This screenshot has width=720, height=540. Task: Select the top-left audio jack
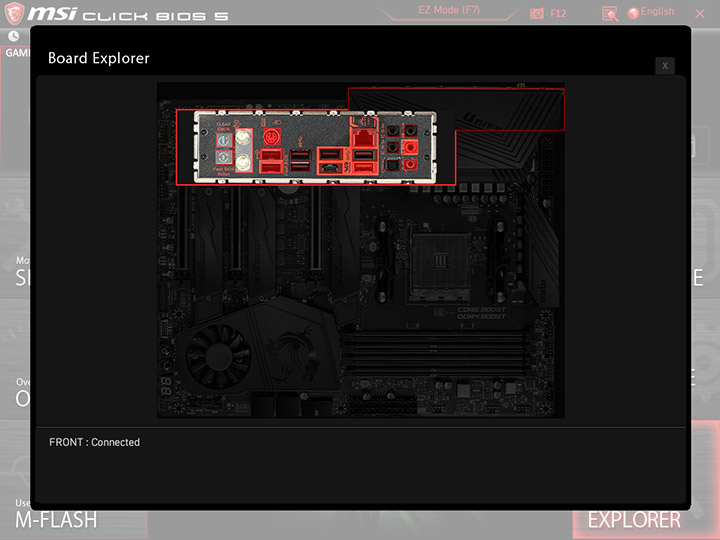(x=393, y=131)
